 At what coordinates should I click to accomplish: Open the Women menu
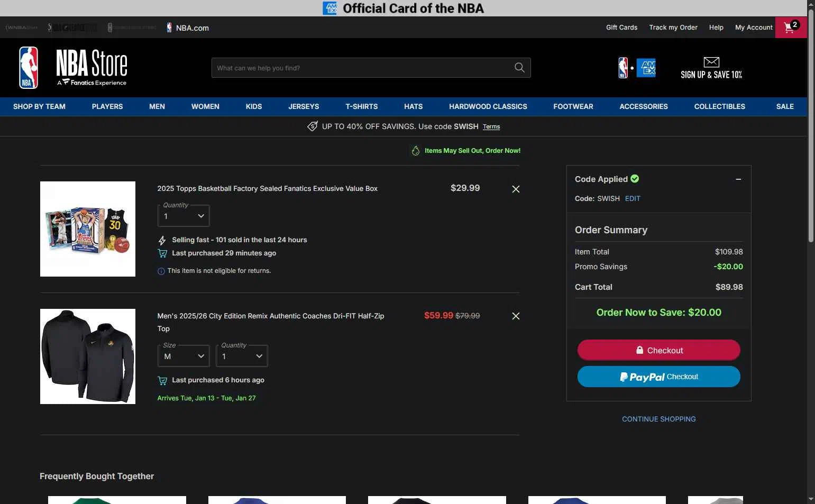pyautogui.click(x=205, y=106)
